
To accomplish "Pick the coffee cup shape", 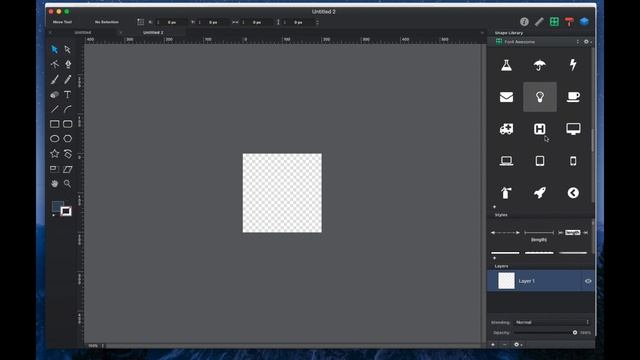I will click(573, 97).
